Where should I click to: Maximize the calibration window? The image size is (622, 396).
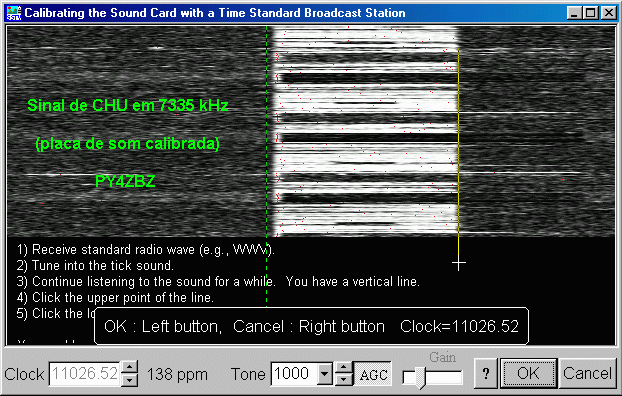[590, 13]
